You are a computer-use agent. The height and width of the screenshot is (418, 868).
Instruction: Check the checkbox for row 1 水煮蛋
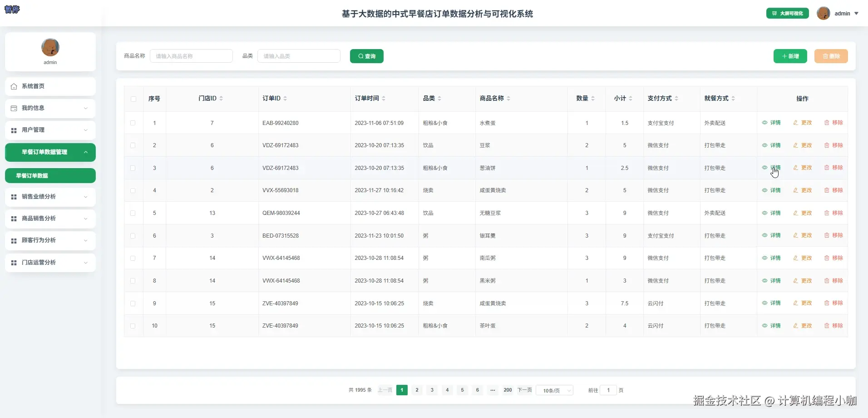[133, 123]
